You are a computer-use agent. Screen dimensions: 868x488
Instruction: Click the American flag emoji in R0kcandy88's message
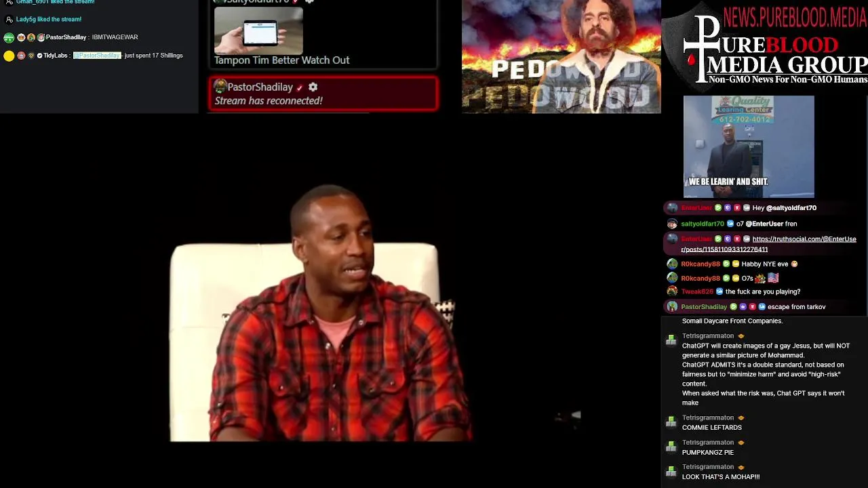pyautogui.click(x=773, y=278)
